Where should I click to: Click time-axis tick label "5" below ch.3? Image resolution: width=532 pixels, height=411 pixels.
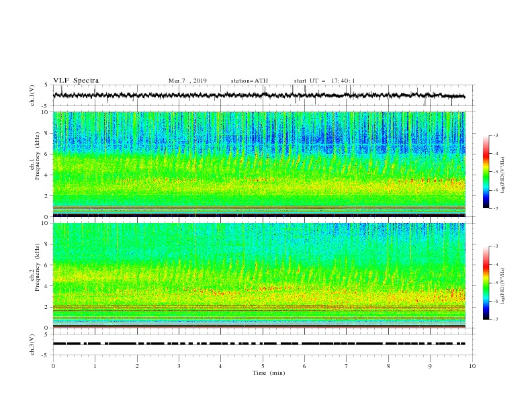(x=263, y=366)
